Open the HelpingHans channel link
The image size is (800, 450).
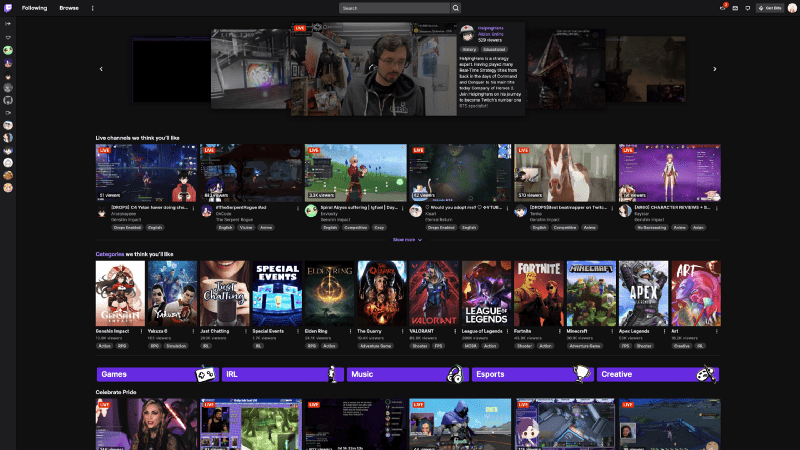(490, 28)
